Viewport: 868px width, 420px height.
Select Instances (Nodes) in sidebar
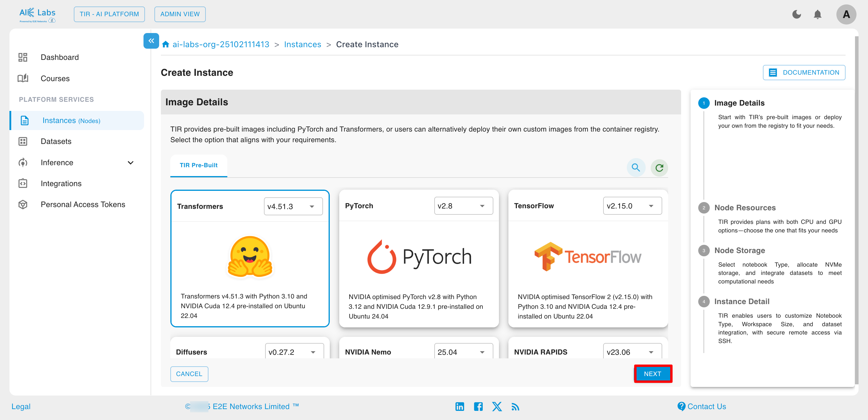pos(77,120)
